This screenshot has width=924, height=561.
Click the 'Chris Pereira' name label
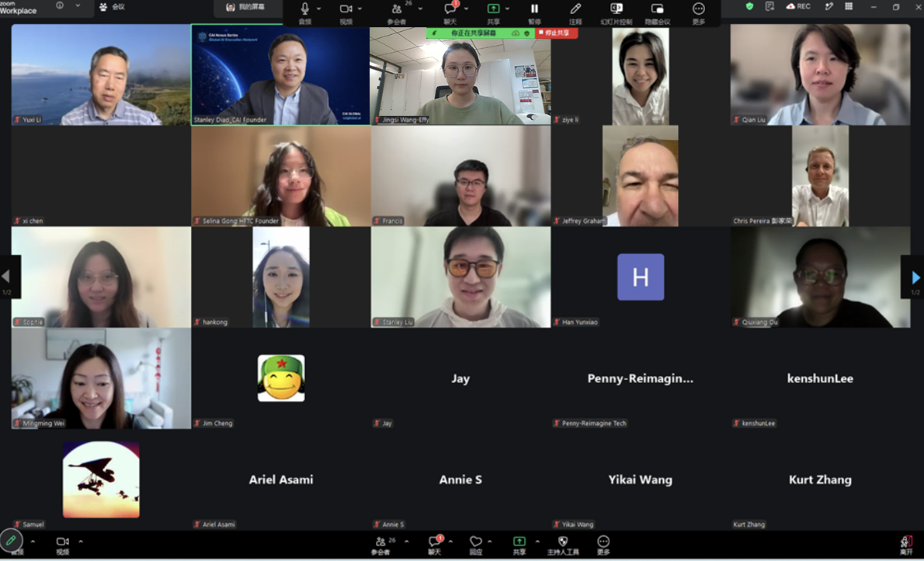pyautogui.click(x=762, y=221)
